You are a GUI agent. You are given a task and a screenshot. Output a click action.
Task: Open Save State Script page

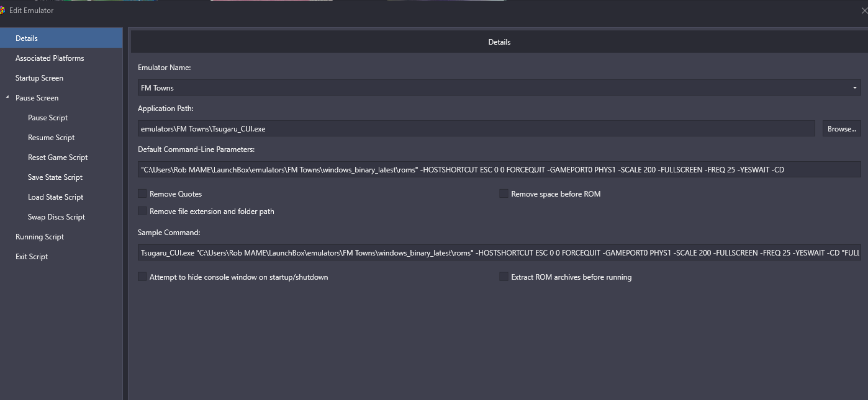coord(55,177)
